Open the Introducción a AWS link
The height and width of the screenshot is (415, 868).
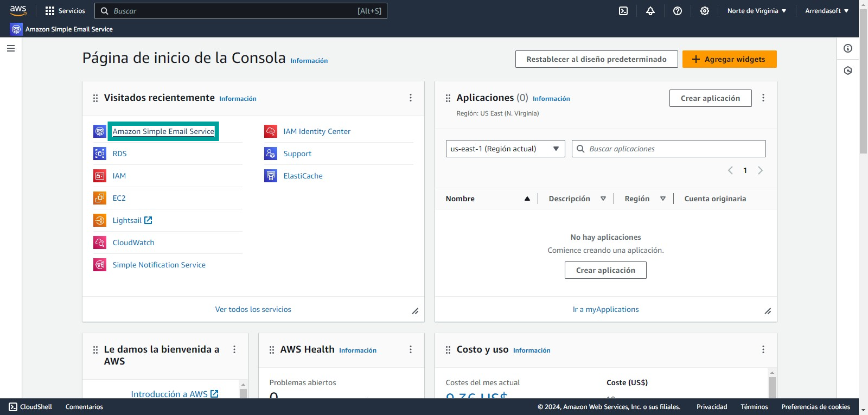pyautogui.click(x=174, y=394)
